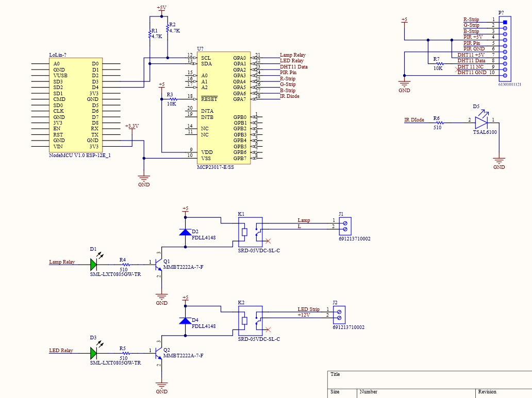Select the +3.3V power port symbol

pyautogui.click(x=132, y=128)
